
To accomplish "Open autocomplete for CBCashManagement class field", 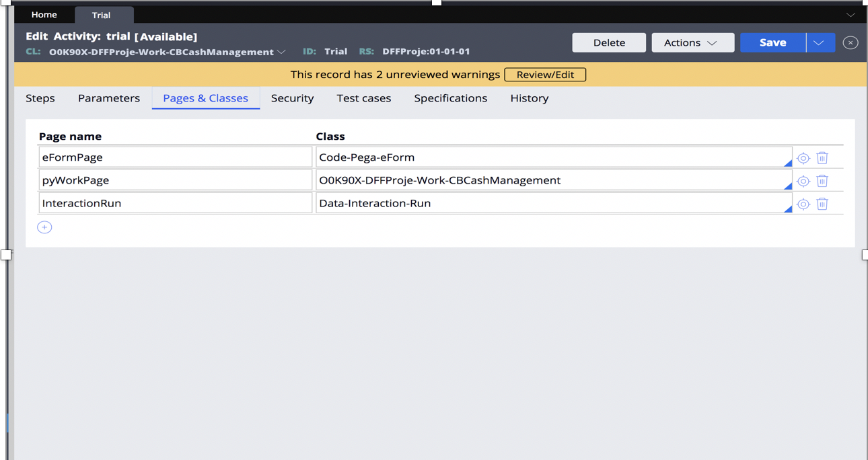I will pyautogui.click(x=787, y=186).
